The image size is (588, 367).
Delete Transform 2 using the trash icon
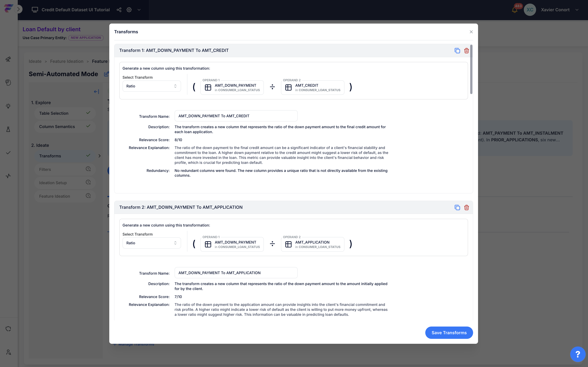466,208
